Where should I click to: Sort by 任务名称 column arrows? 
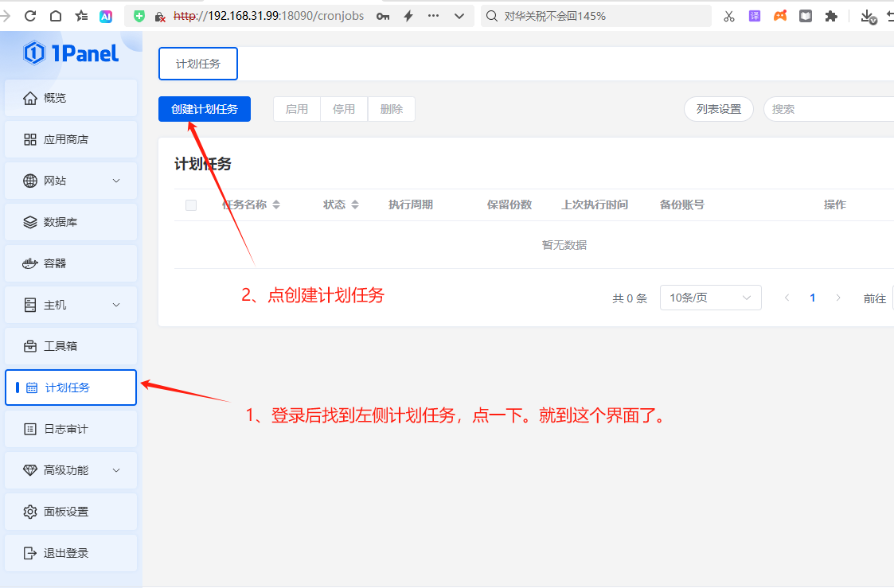pos(276,204)
